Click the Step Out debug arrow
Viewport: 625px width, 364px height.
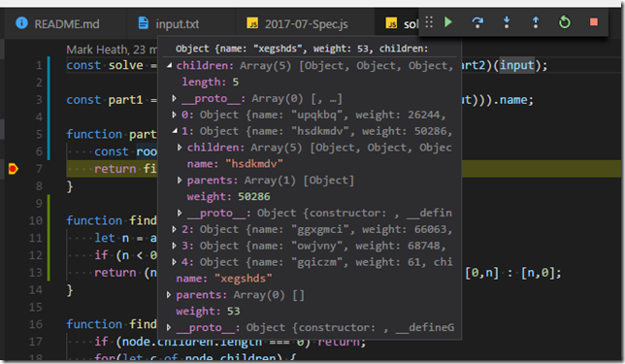tap(536, 22)
